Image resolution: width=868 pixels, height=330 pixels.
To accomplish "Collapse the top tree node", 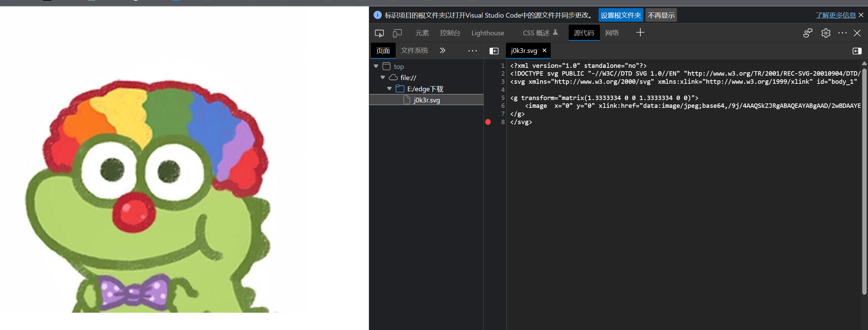I will tap(376, 66).
